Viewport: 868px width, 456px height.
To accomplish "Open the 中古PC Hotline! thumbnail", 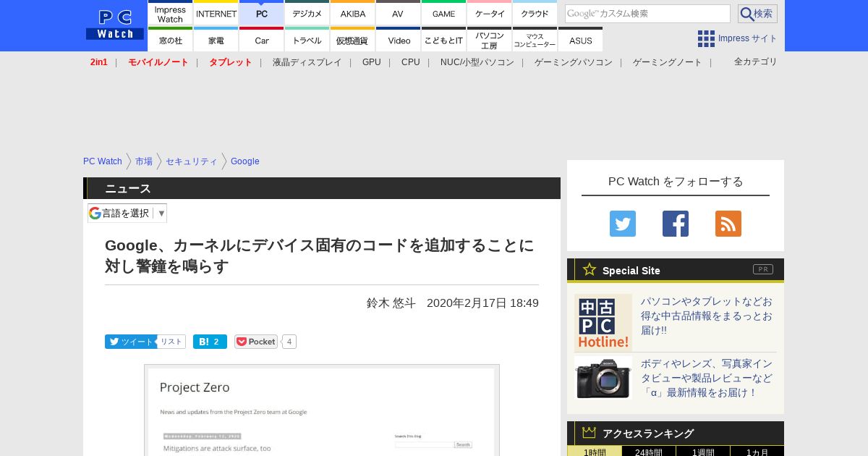I will [x=603, y=323].
